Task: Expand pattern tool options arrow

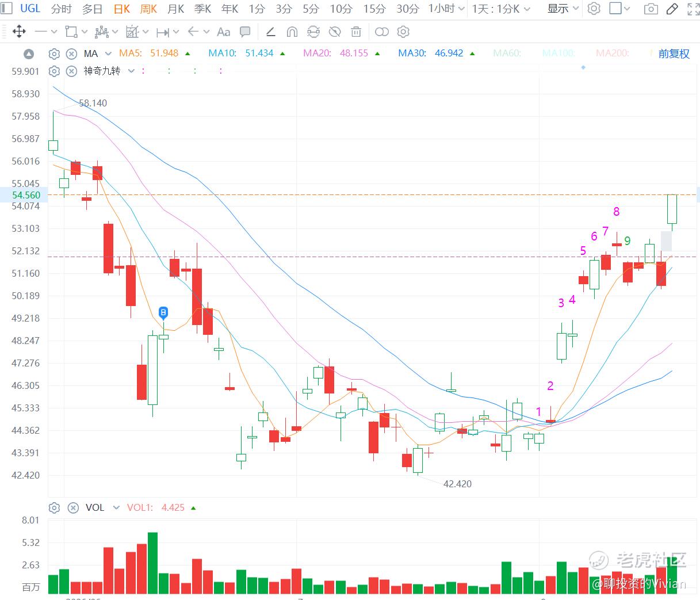Action: 146,32
